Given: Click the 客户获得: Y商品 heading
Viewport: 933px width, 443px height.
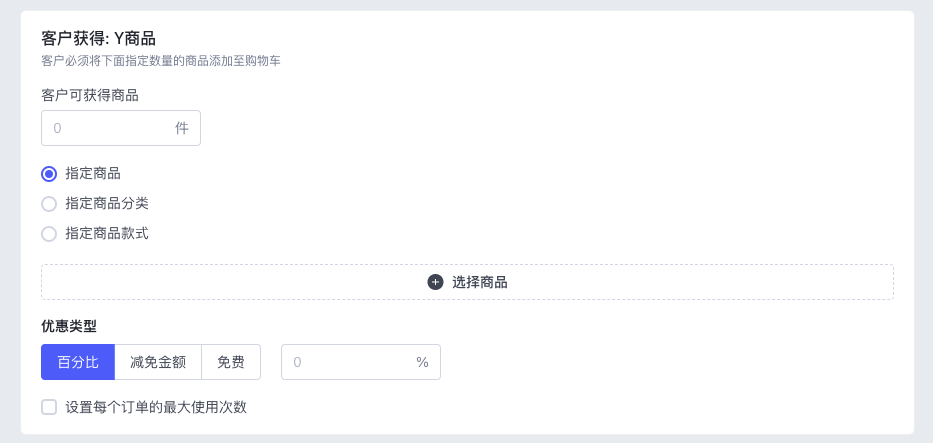Looking at the screenshot, I should pyautogui.click(x=98, y=39).
